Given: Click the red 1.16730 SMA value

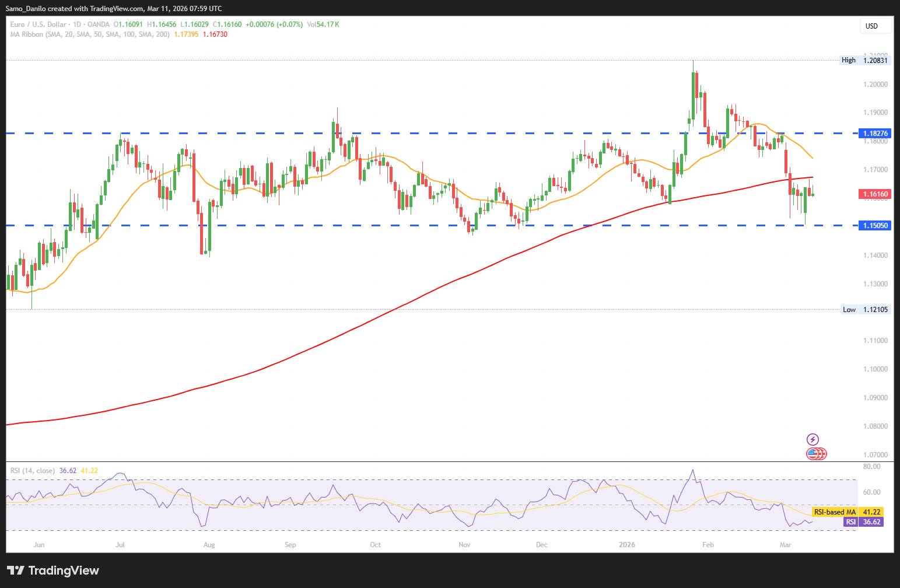Looking at the screenshot, I should (215, 34).
